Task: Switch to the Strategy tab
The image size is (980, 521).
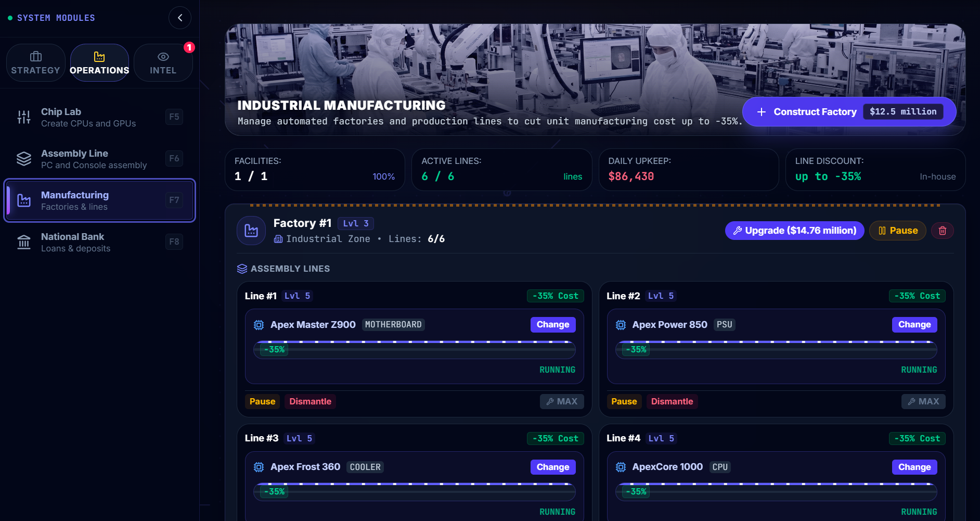Action: pyautogui.click(x=36, y=63)
